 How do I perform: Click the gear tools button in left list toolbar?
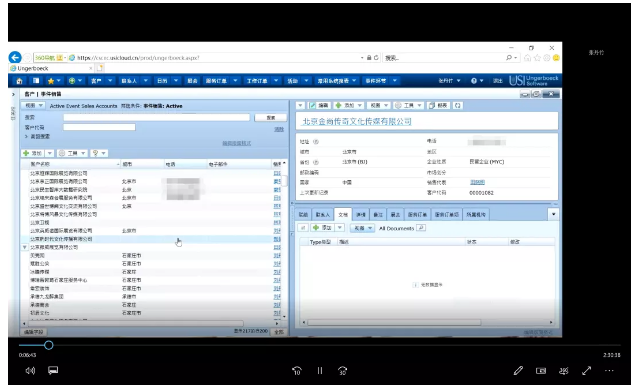[68, 153]
